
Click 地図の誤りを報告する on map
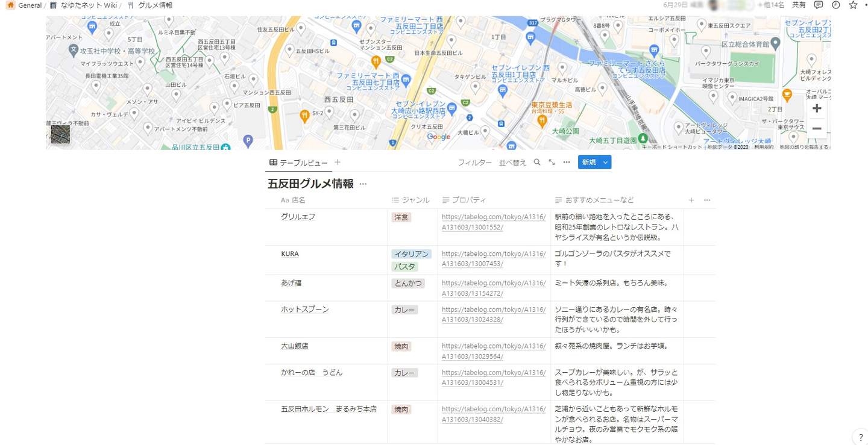click(x=804, y=147)
